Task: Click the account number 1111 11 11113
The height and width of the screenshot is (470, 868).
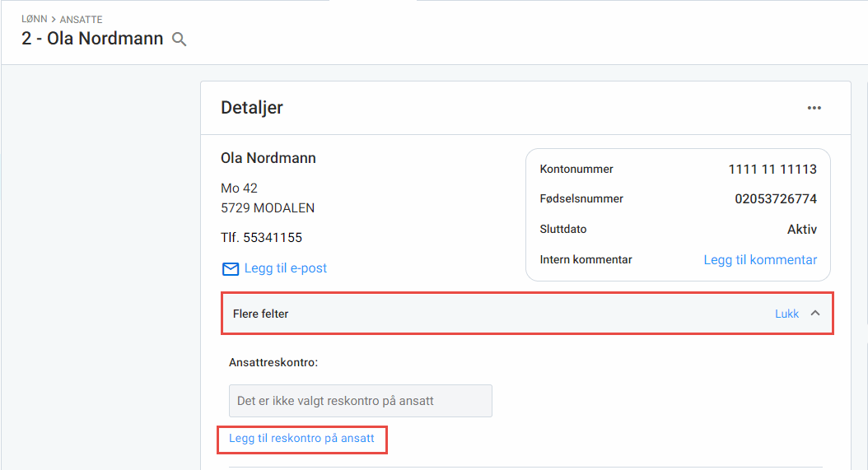Action: point(772,170)
